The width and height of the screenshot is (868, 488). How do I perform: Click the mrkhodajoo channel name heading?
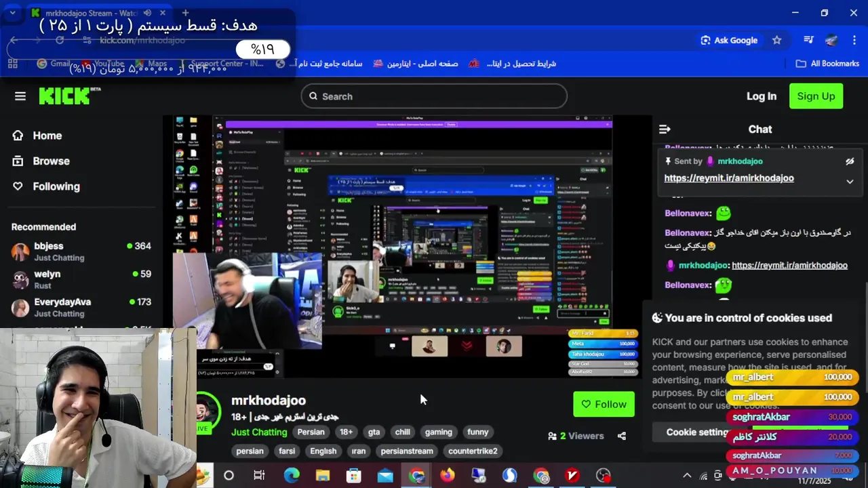pyautogui.click(x=269, y=401)
